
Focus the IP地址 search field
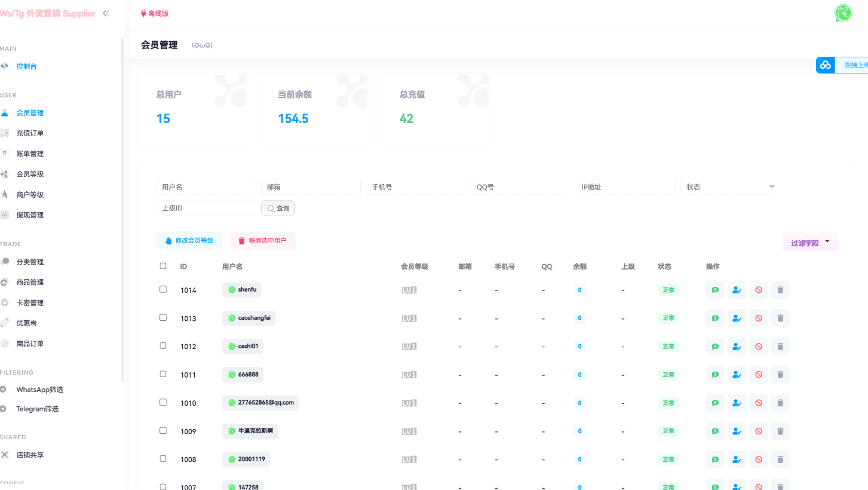coord(625,187)
